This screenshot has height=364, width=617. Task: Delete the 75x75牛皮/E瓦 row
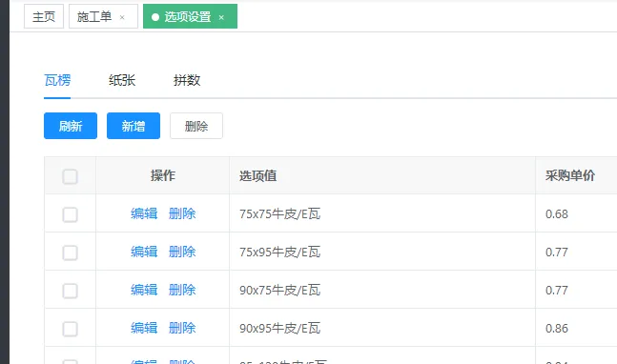(182, 213)
